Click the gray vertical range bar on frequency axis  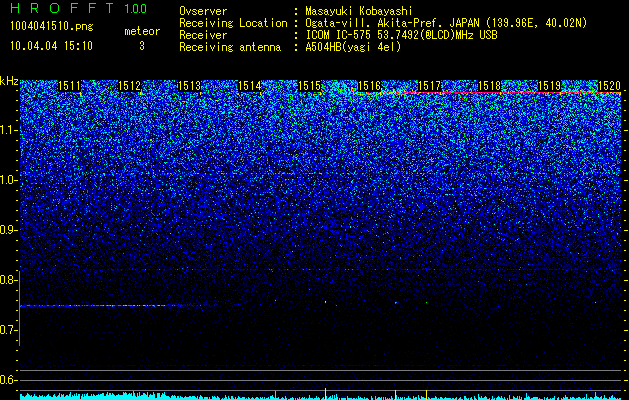19,308
